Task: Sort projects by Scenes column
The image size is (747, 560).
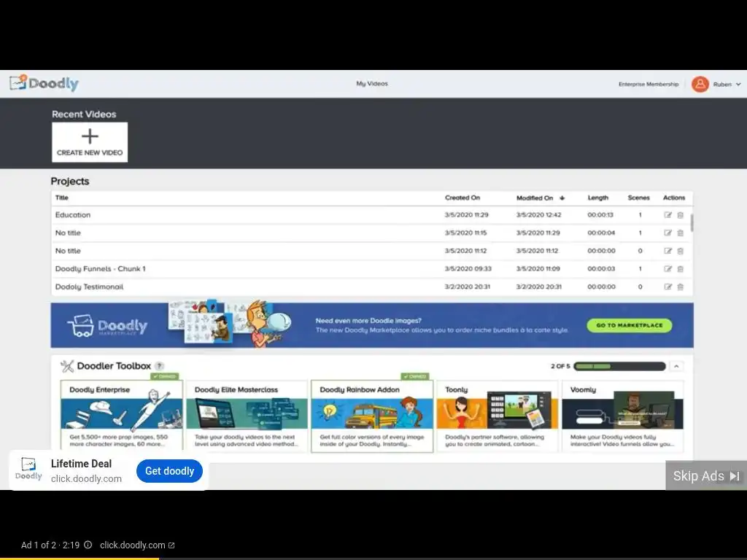Action: point(638,198)
